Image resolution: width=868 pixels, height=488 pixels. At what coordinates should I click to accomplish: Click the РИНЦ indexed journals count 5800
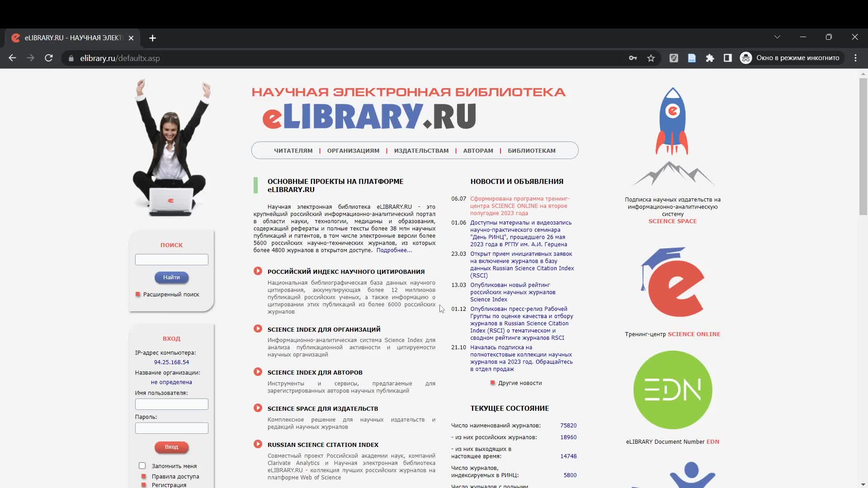coord(570,475)
